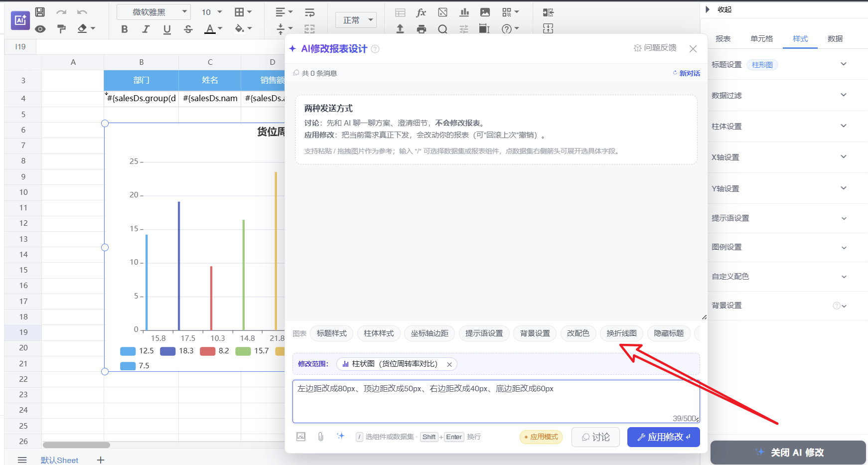The width and height of the screenshot is (868, 465).
Task: Click the fx formula icon
Action: pos(421,12)
